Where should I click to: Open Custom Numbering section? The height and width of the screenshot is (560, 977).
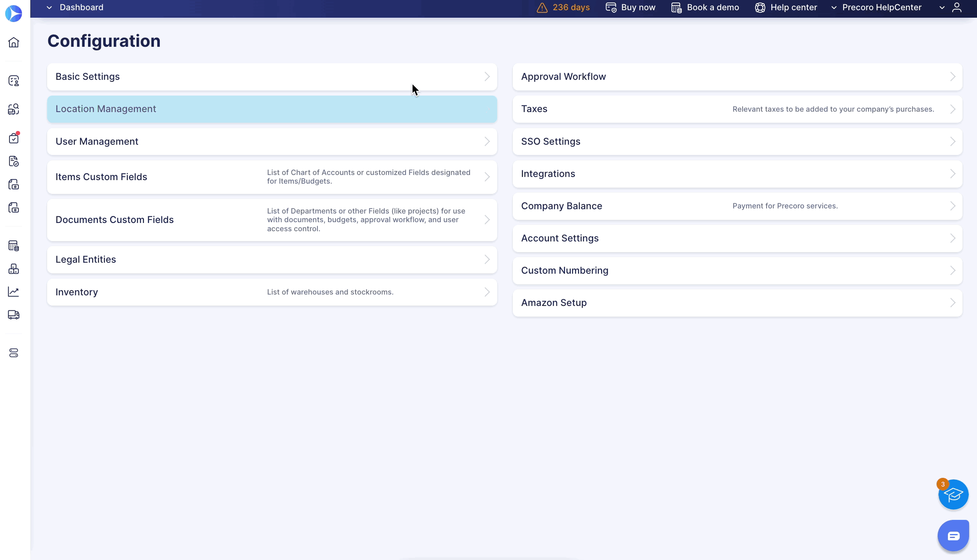(x=737, y=271)
